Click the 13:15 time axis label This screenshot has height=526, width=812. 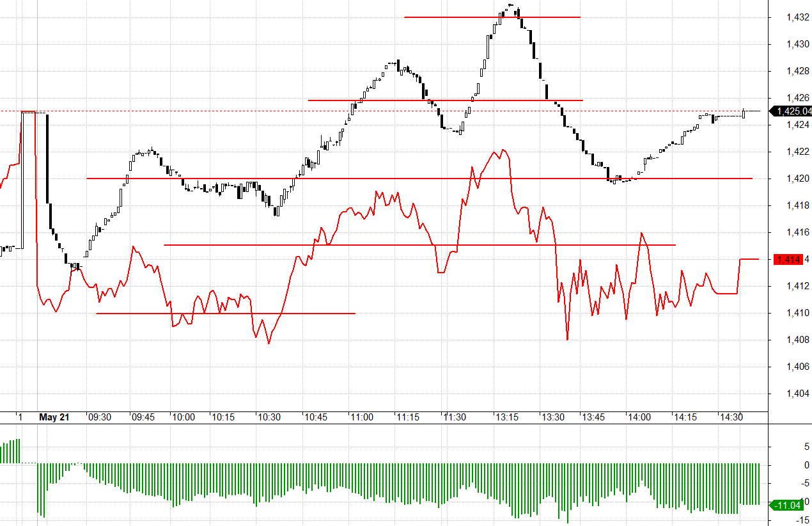click(x=507, y=417)
